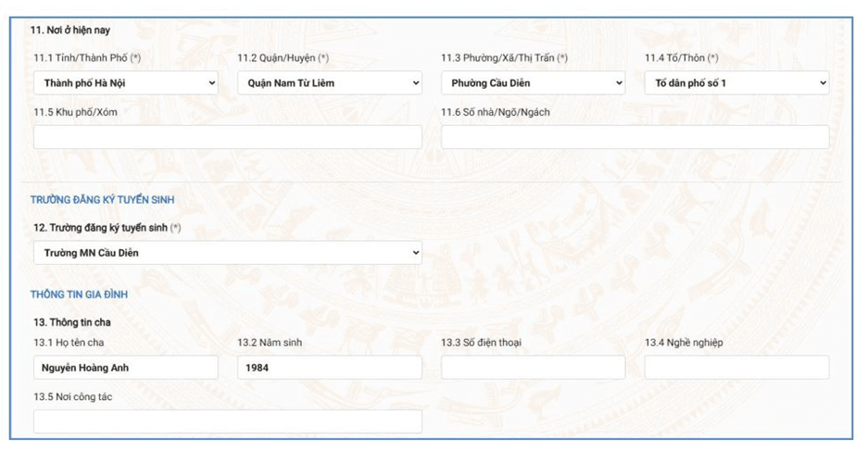The height and width of the screenshot is (451, 868).
Task: Click the '13. Thông tin cha' label
Action: [72, 322]
